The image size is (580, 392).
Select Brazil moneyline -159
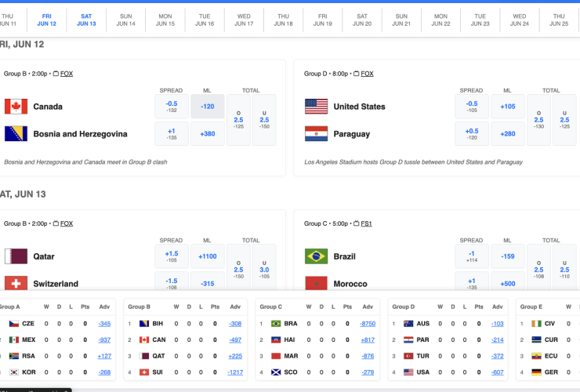tap(508, 256)
